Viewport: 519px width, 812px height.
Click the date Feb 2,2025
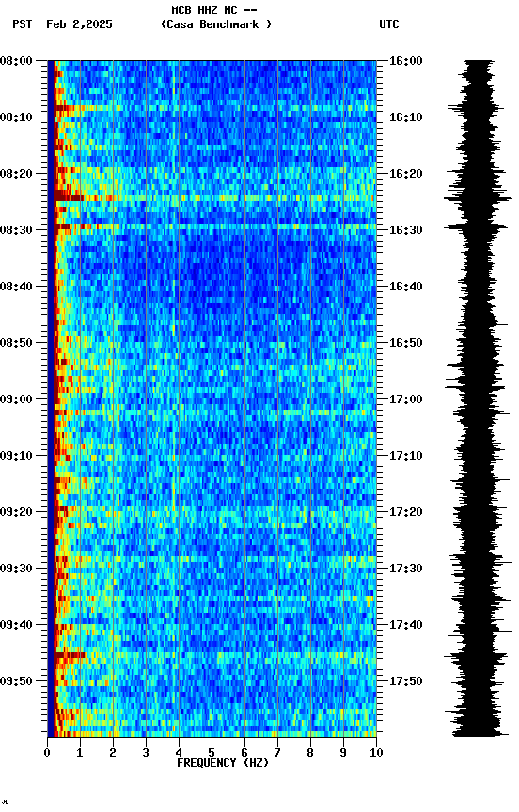pyautogui.click(x=79, y=24)
